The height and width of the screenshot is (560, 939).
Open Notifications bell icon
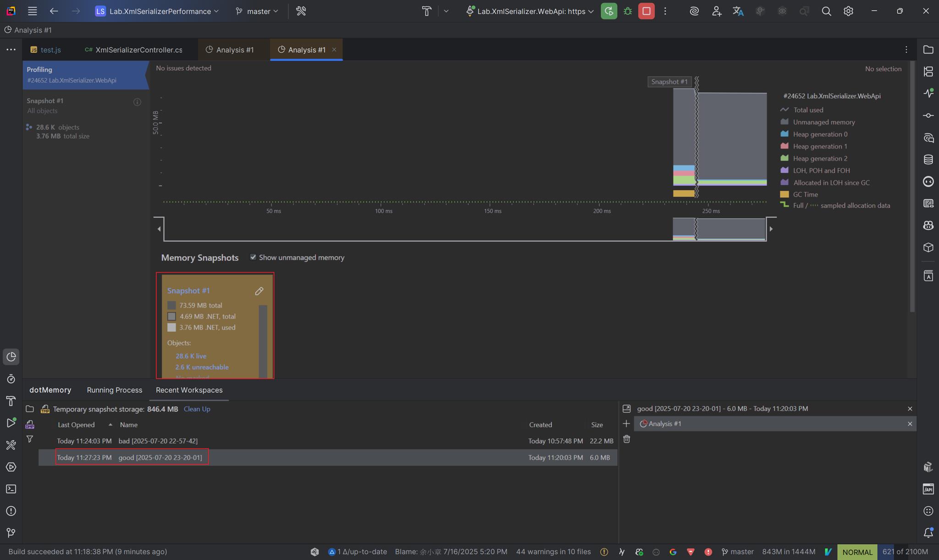(x=928, y=533)
